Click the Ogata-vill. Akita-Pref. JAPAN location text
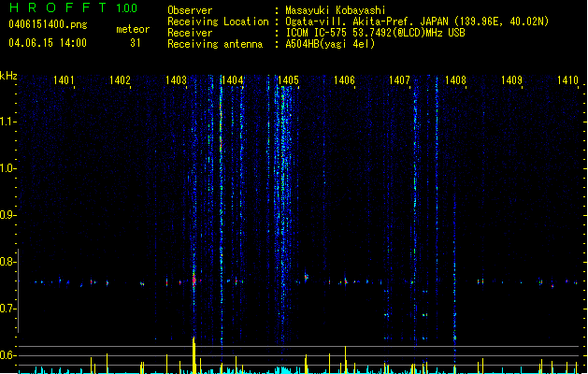The height and width of the screenshot is (374, 588). click(x=417, y=22)
